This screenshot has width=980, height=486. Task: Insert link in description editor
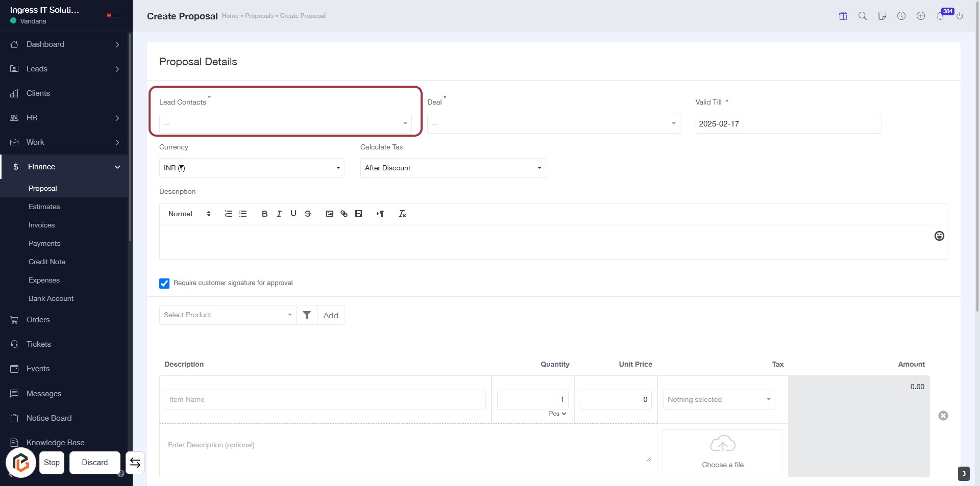[344, 214]
